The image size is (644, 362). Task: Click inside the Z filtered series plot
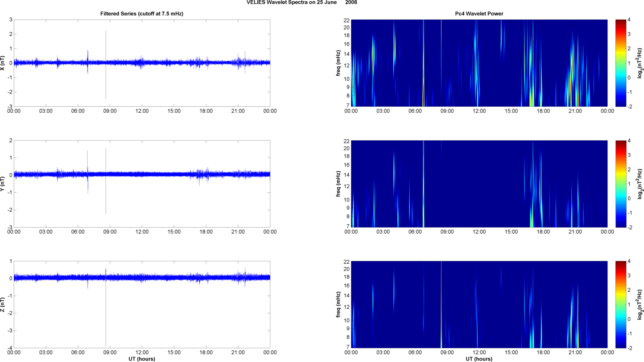[142, 305]
